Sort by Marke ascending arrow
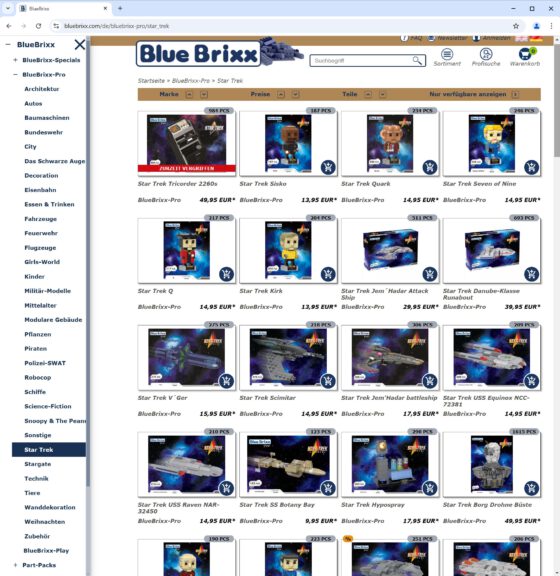 click(x=189, y=94)
